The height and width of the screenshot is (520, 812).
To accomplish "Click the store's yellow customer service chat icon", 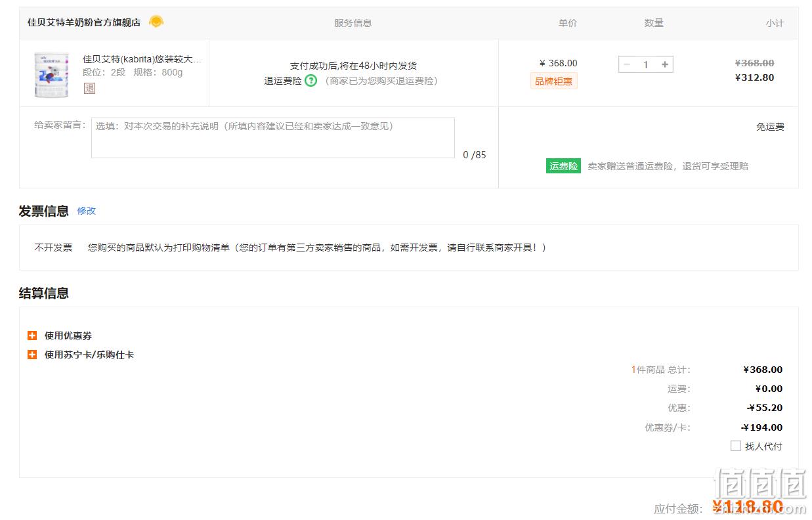I will coord(156,22).
